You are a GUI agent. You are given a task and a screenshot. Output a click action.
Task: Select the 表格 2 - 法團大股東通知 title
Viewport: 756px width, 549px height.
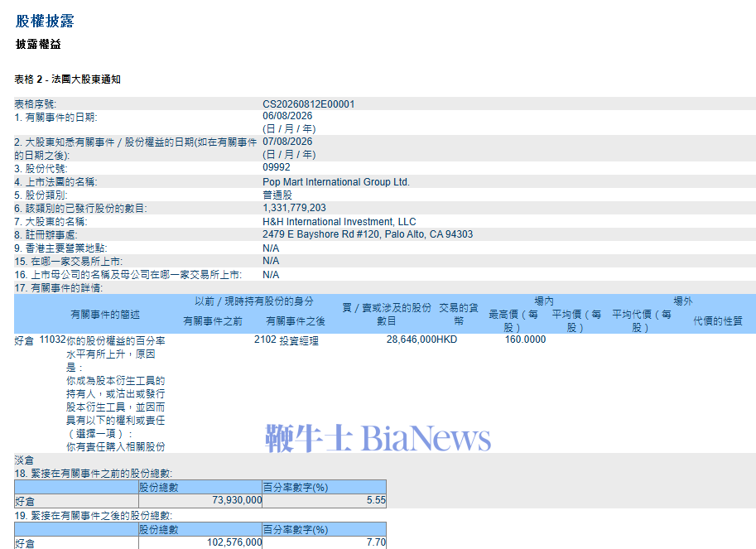tap(68, 79)
